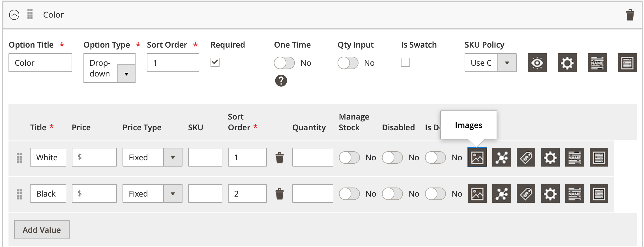Toggle the One Time switch
This screenshot has width=644, height=247.
284,63
